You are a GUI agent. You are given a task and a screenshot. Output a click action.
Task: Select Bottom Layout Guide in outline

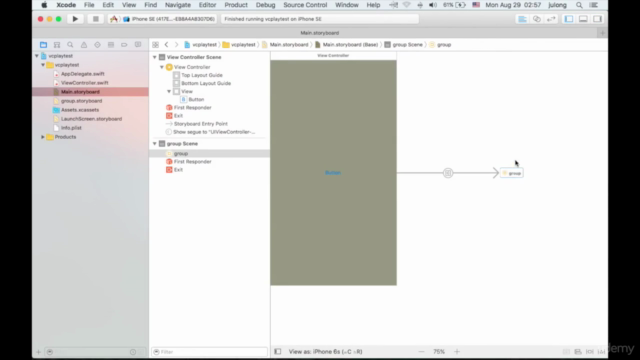[206, 83]
